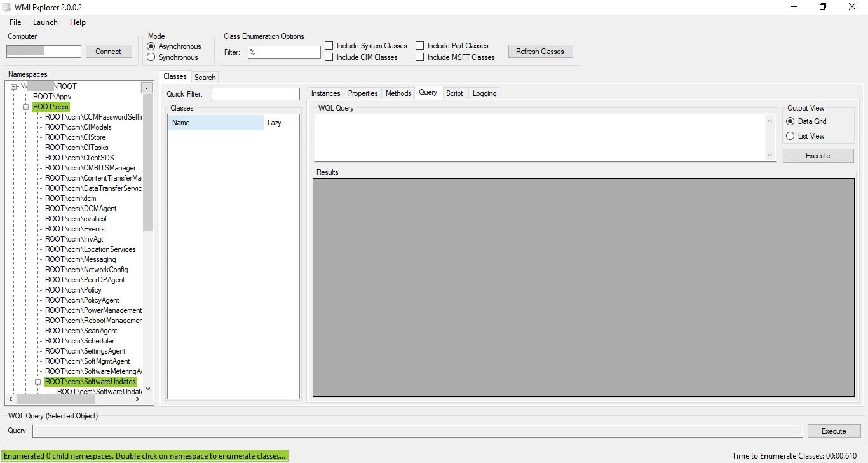
Task: Check the Include Perf Classes option
Action: coord(420,45)
